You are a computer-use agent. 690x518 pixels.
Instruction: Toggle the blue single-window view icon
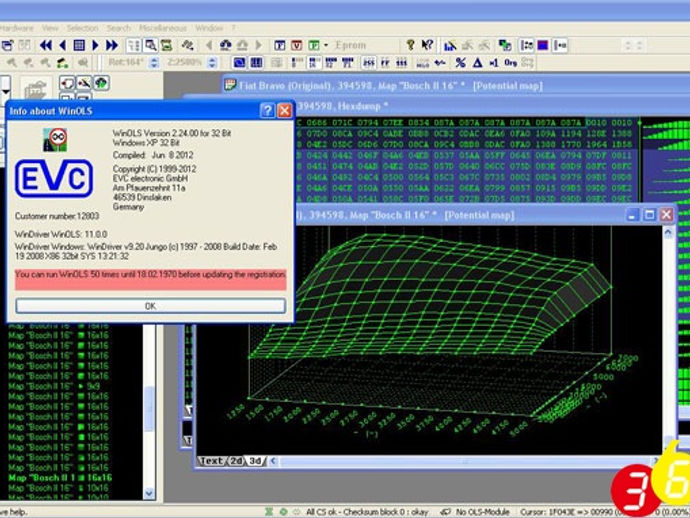pyautogui.click(x=239, y=63)
